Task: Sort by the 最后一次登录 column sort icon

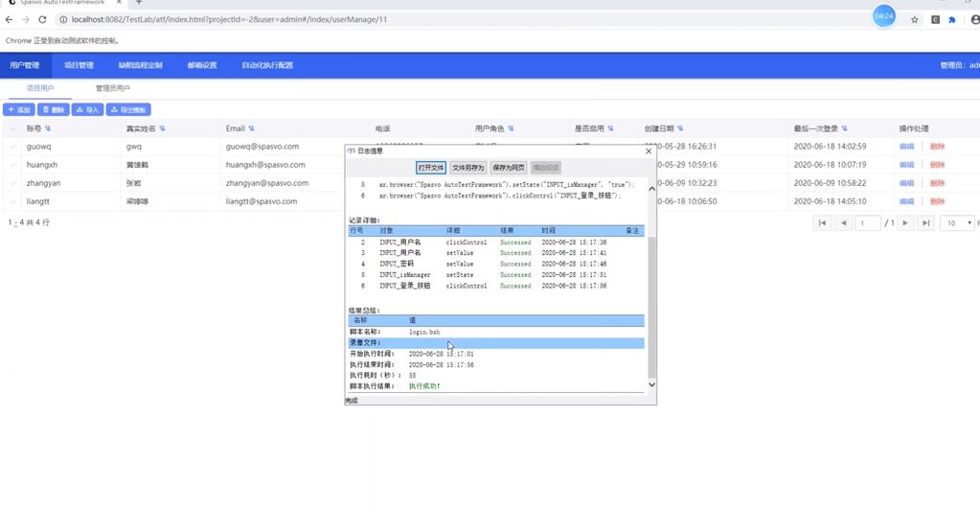Action: coord(844,128)
